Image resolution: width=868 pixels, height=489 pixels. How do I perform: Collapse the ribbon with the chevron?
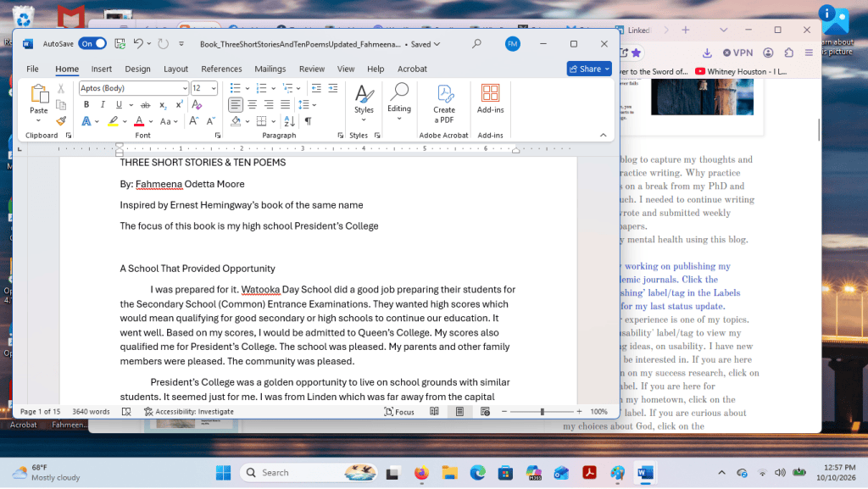[604, 136]
